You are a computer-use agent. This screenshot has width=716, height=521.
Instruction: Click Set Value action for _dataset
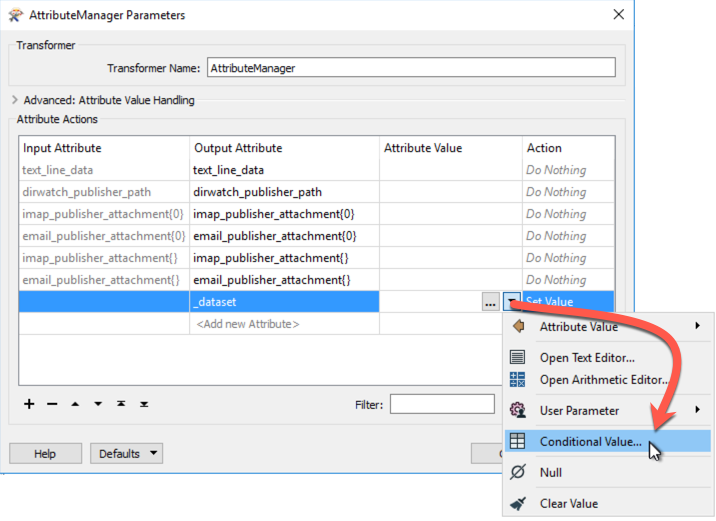coord(568,301)
